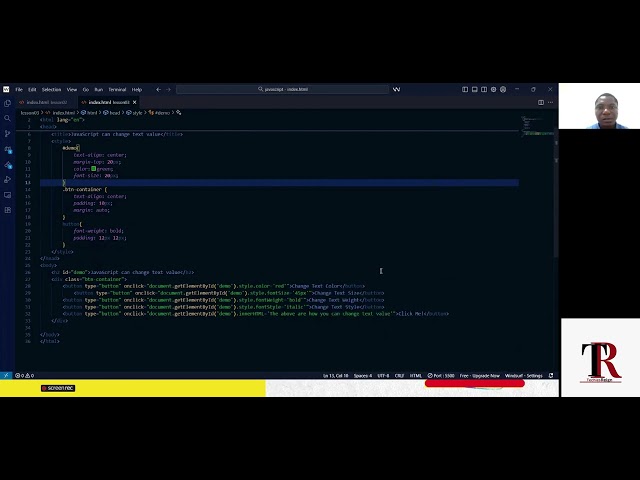Click the remote window button in status bar
This screenshot has height=480, width=640.
pyautogui.click(x=6, y=376)
